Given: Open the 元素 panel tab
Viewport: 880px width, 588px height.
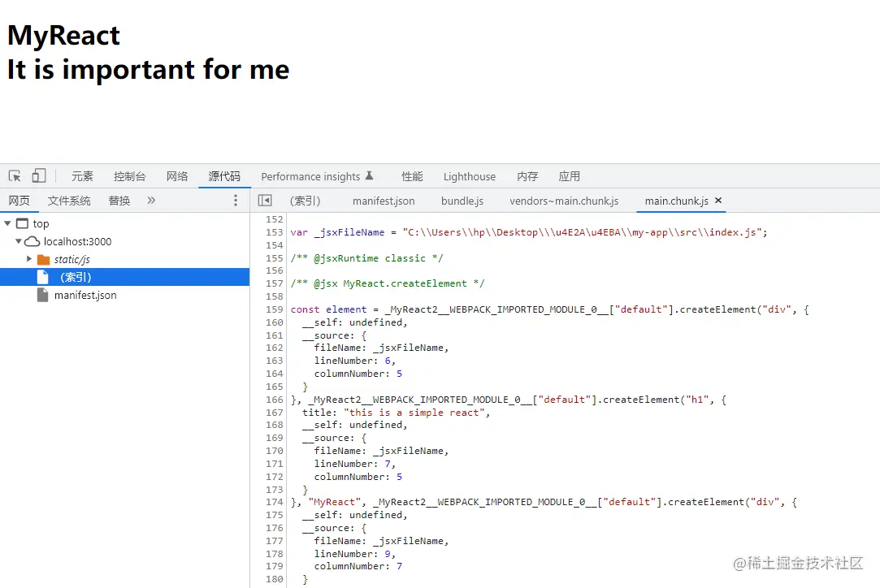Looking at the screenshot, I should (x=82, y=176).
